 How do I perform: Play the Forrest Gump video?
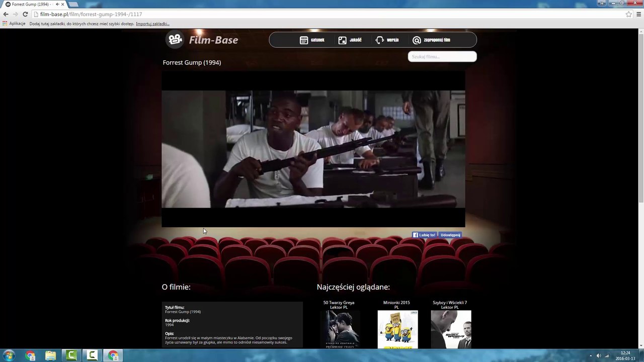[x=313, y=149]
